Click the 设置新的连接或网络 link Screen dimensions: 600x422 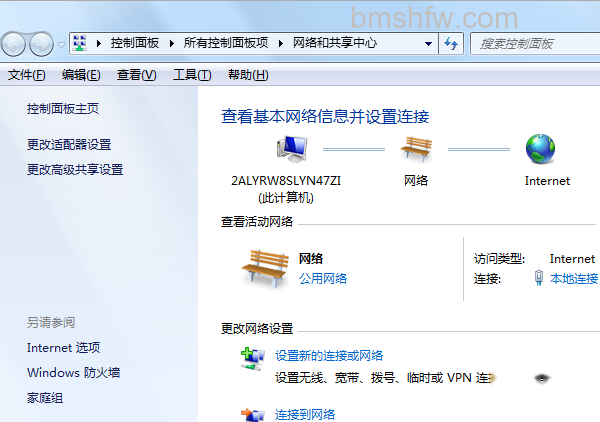click(329, 356)
